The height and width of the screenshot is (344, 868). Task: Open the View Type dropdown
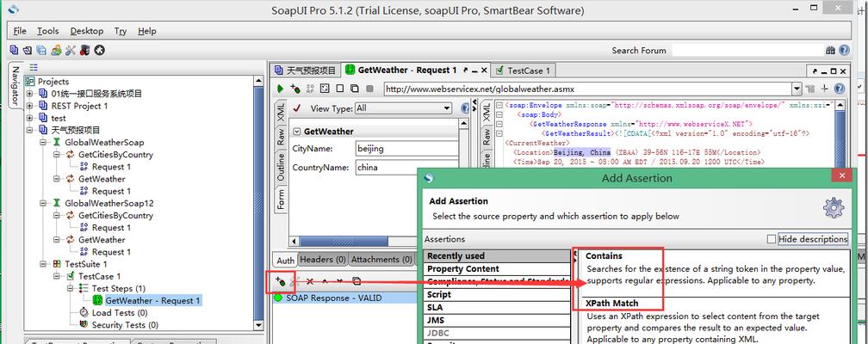tap(403, 108)
